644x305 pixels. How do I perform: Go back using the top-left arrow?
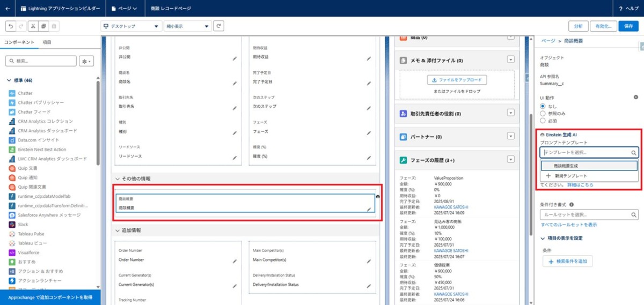8,9
